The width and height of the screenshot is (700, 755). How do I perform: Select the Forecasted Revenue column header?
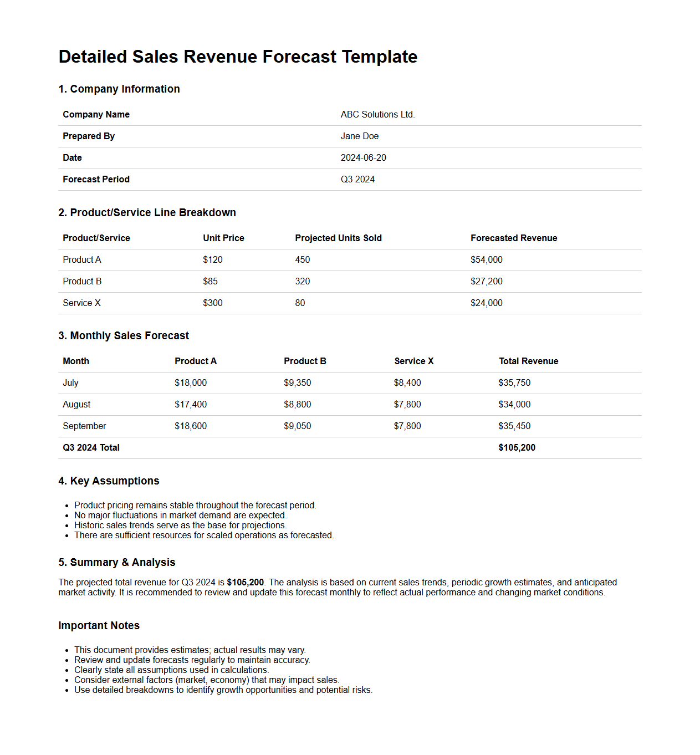click(x=513, y=238)
